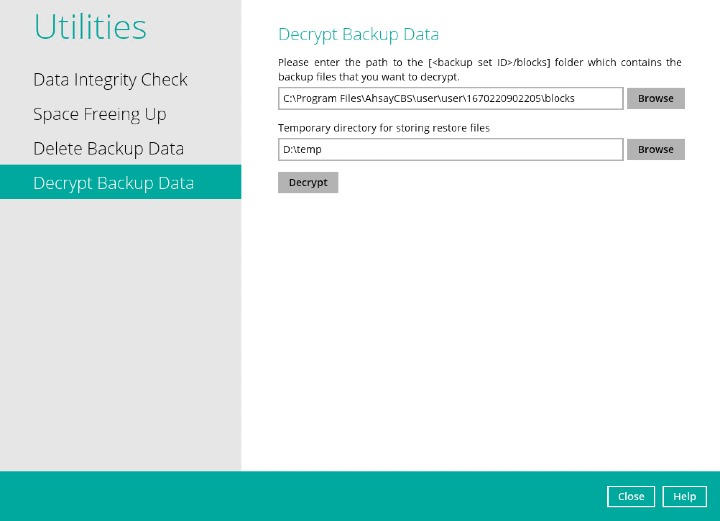The width and height of the screenshot is (720, 521).
Task: Click the blocks folder path field
Action: point(450,98)
